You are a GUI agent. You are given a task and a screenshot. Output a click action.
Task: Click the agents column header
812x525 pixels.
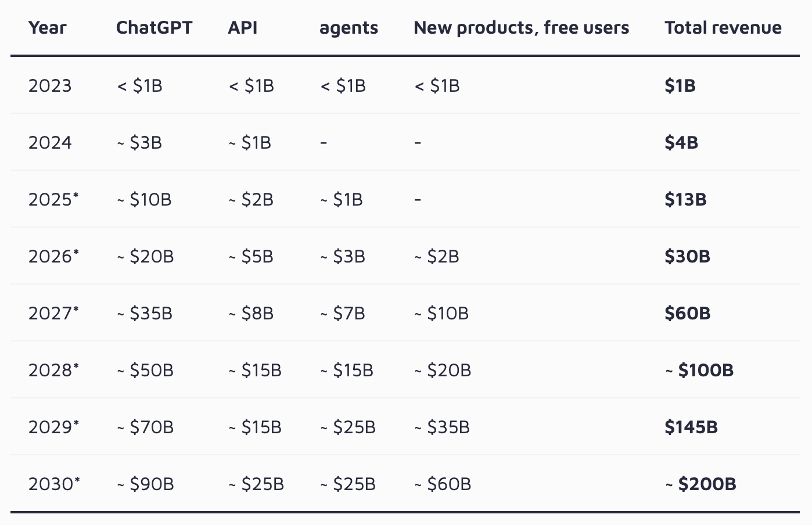(x=348, y=28)
